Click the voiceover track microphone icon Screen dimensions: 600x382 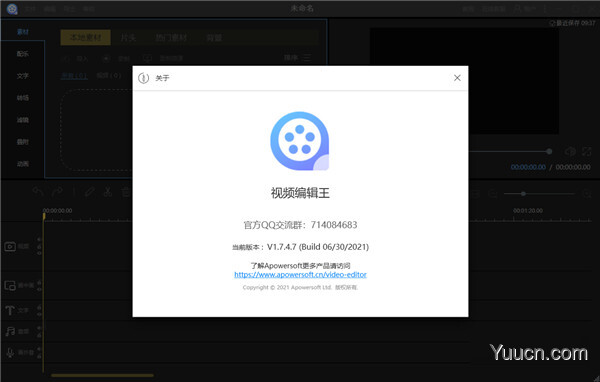click(10, 353)
